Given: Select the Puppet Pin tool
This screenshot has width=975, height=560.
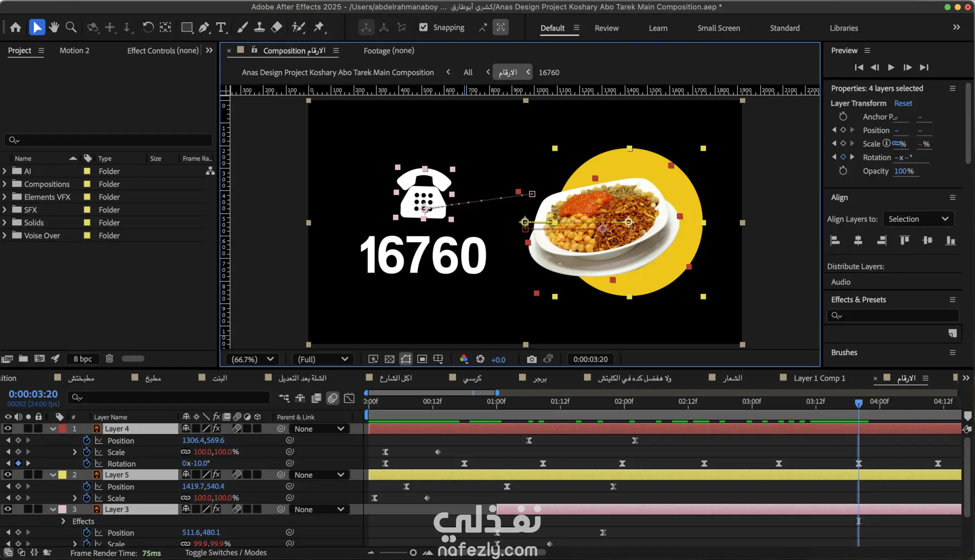Looking at the screenshot, I should pos(319,27).
